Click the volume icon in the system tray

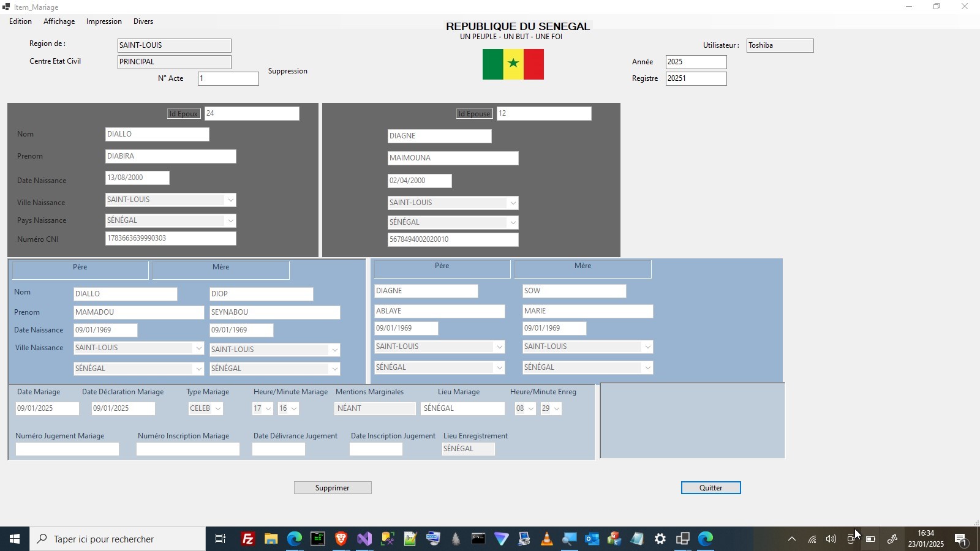tap(831, 539)
